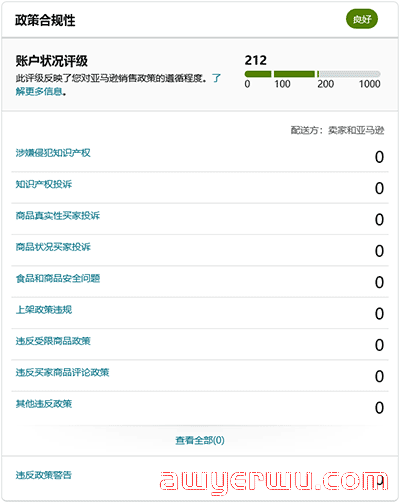Click the count 0 for 涉嫌侵犯知识产权
Viewport: 400px width, 503px height.
pos(379,157)
